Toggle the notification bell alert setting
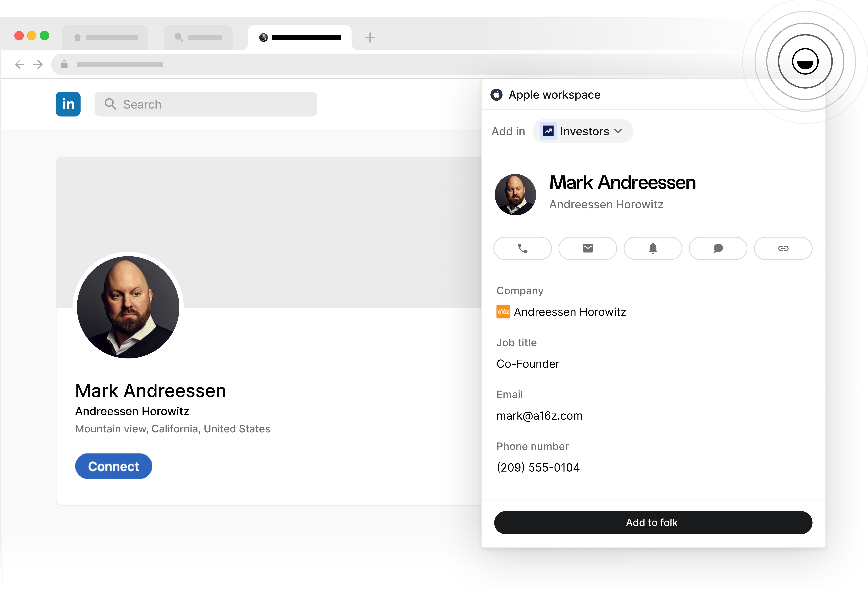Screen dimensions: 868x590 pyautogui.click(x=653, y=248)
